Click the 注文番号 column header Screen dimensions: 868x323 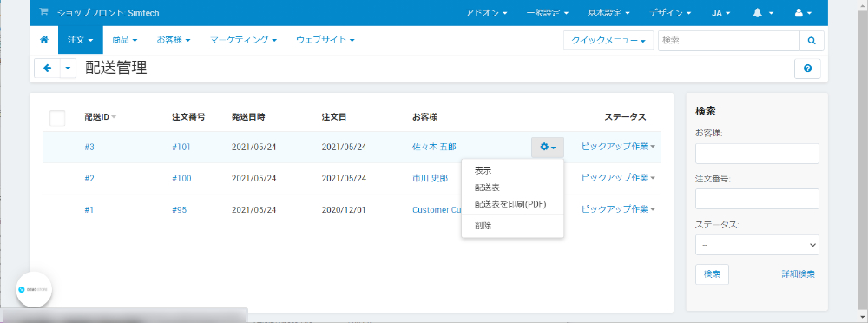pyautogui.click(x=188, y=117)
